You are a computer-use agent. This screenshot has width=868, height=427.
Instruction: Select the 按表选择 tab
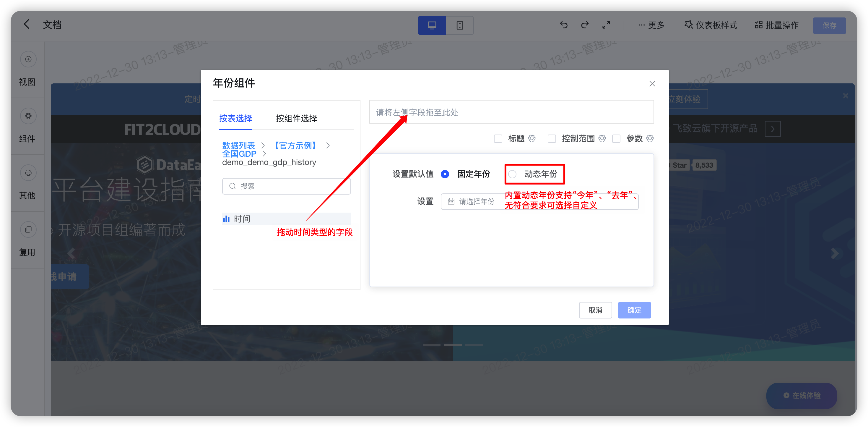235,118
